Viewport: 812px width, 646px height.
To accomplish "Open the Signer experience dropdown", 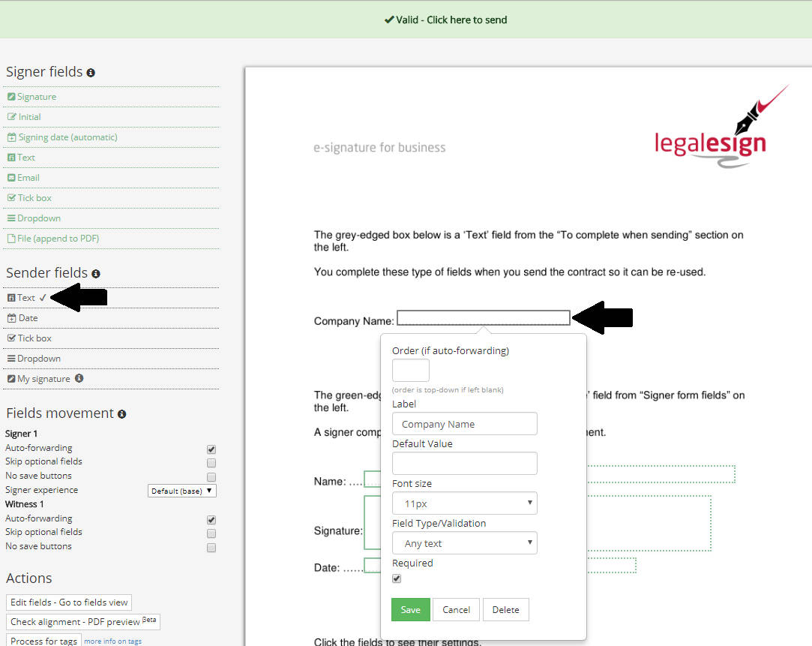I will pyautogui.click(x=181, y=490).
